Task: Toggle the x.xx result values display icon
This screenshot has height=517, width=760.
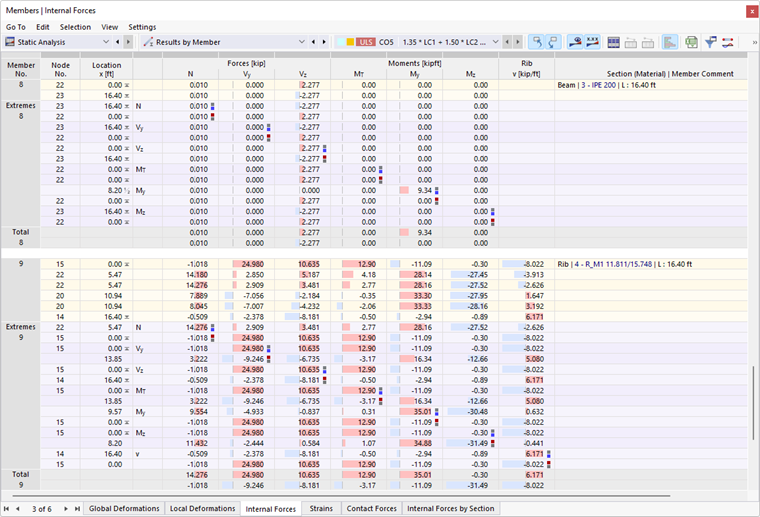Action: click(x=592, y=42)
